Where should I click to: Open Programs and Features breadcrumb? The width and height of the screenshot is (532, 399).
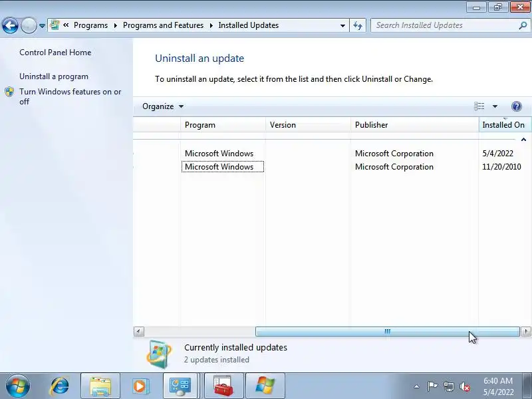163,25
